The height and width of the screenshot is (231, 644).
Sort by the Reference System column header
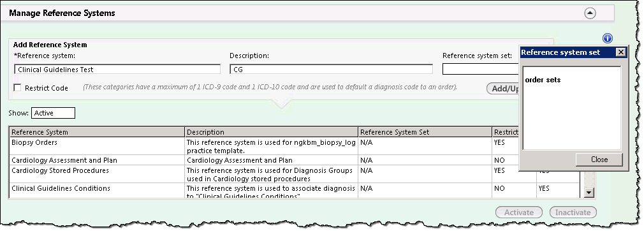[x=97, y=132]
